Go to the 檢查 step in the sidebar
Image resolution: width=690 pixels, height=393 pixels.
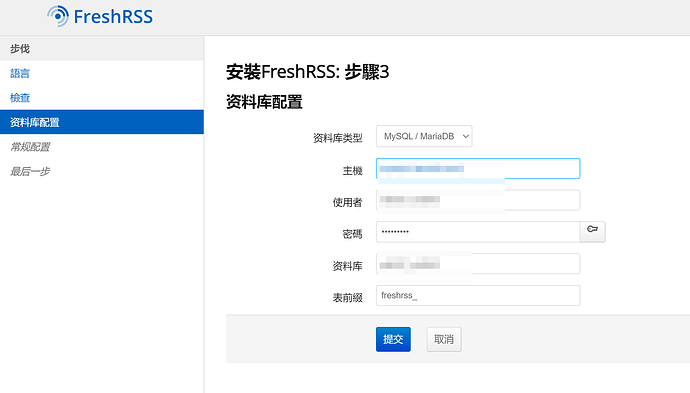(20, 98)
